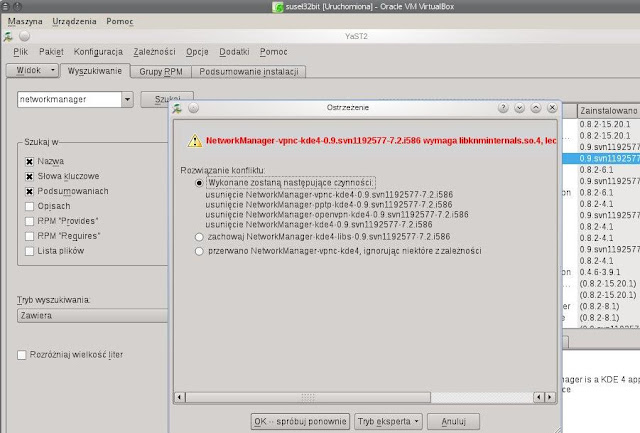Click 'usunięcie NetworkManager-pptp-kde4' line
Image resolution: width=640 pixels, height=433 pixels.
329,204
